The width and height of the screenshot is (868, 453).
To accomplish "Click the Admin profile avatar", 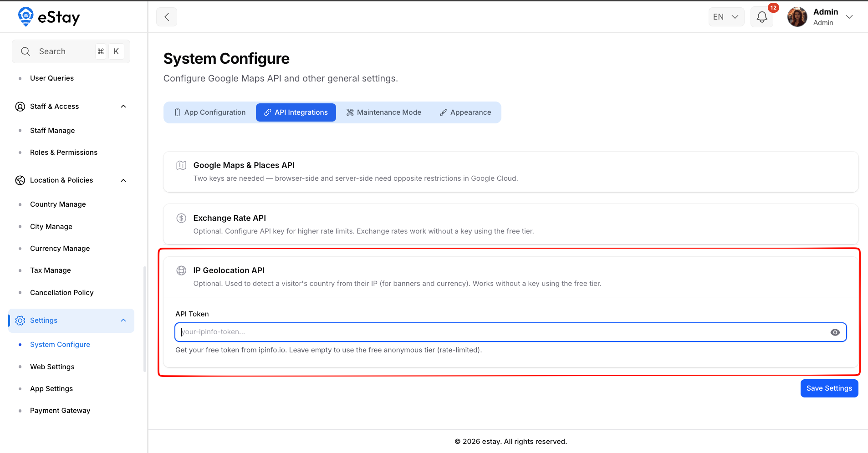I will point(797,17).
